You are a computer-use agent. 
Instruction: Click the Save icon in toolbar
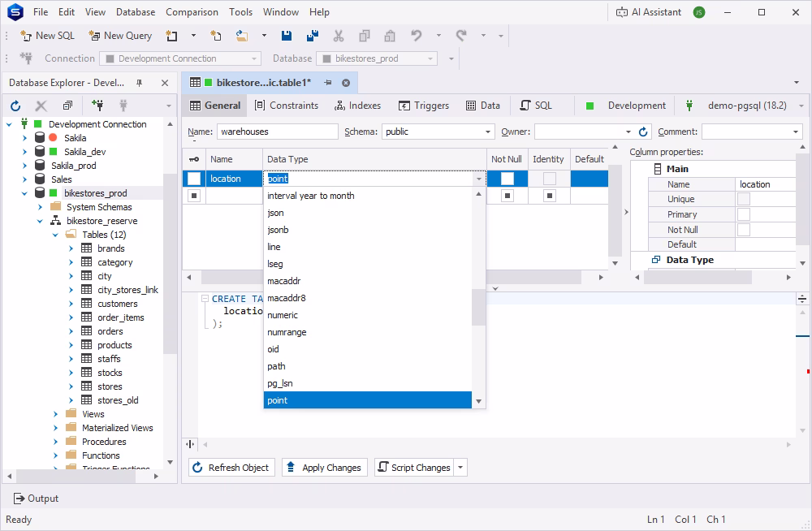[287, 36]
